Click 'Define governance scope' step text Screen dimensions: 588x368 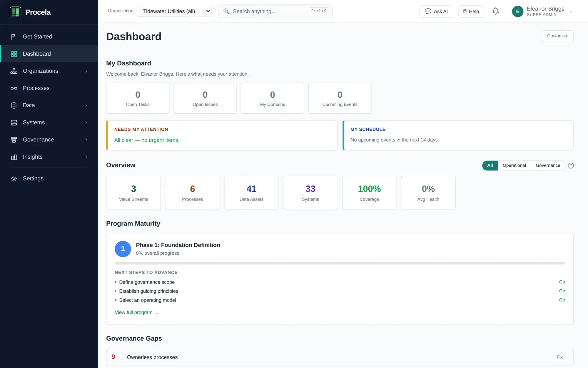tap(147, 282)
